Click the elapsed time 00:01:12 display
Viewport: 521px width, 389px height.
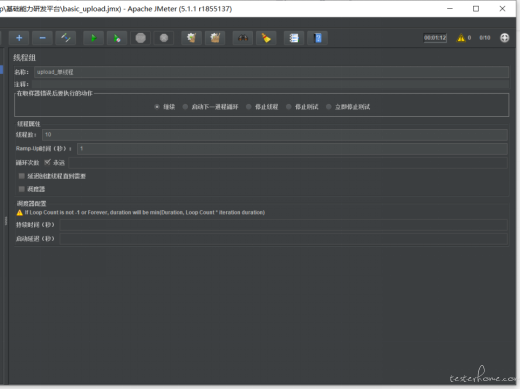tap(435, 38)
